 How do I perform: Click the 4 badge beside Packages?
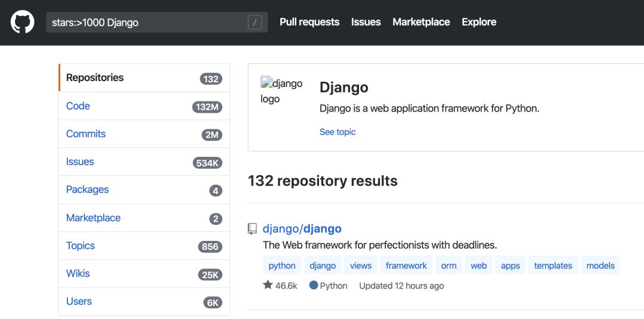(216, 191)
